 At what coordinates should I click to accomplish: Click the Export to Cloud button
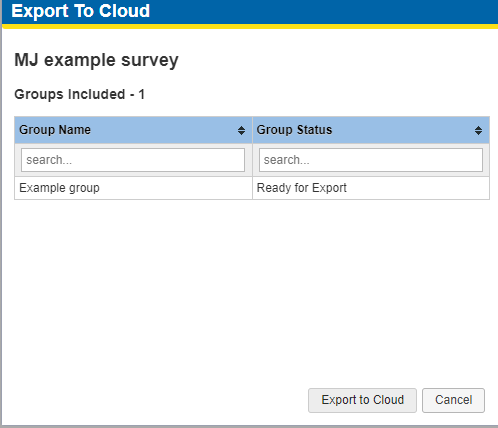pyautogui.click(x=362, y=400)
